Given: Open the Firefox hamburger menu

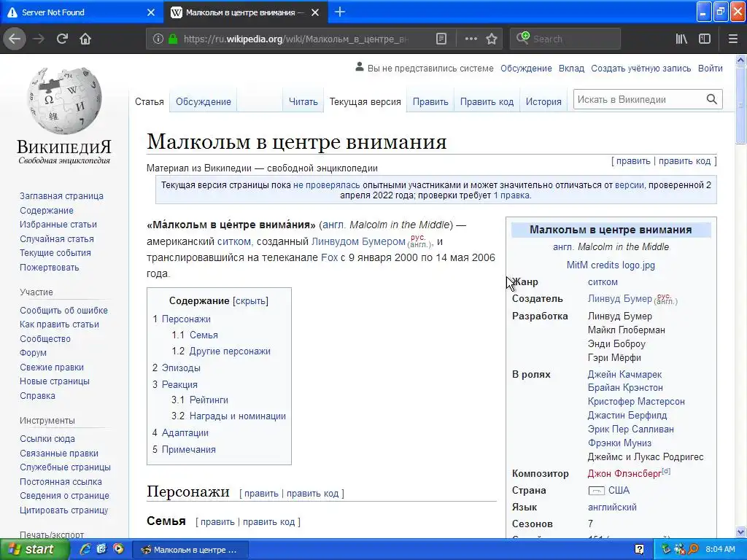Looking at the screenshot, I should 732,39.
